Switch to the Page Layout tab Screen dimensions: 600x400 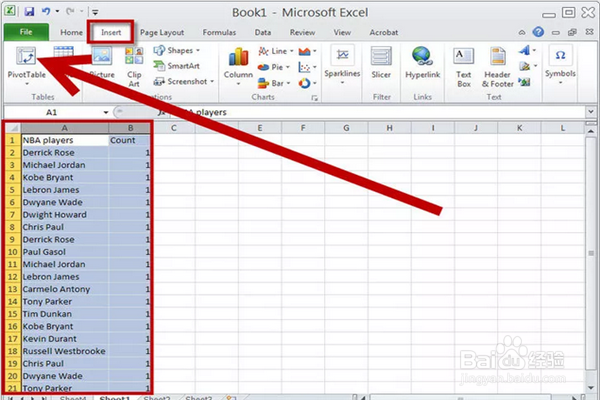(x=162, y=33)
